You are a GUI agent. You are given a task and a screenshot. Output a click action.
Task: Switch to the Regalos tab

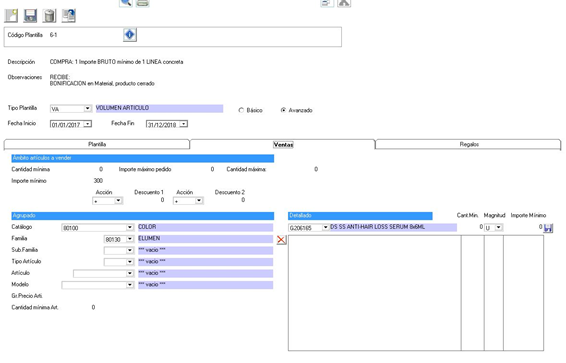click(469, 144)
